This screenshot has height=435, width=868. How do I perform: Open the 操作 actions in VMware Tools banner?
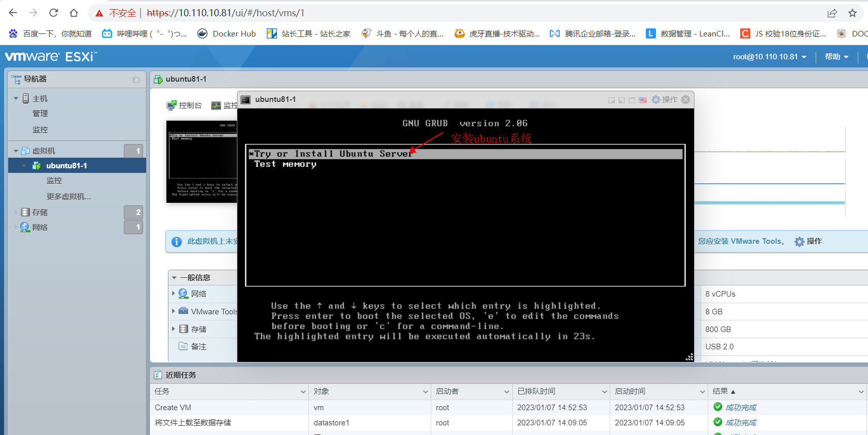pos(809,241)
